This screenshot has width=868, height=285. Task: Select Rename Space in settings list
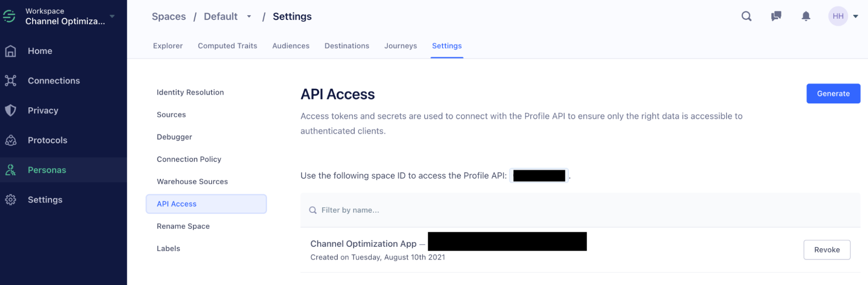pyautogui.click(x=183, y=226)
